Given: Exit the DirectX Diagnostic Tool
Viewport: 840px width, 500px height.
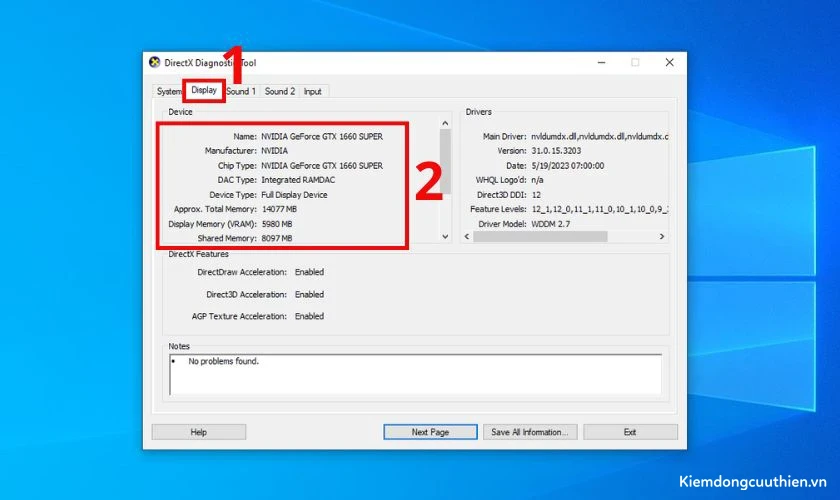Looking at the screenshot, I should coord(630,432).
